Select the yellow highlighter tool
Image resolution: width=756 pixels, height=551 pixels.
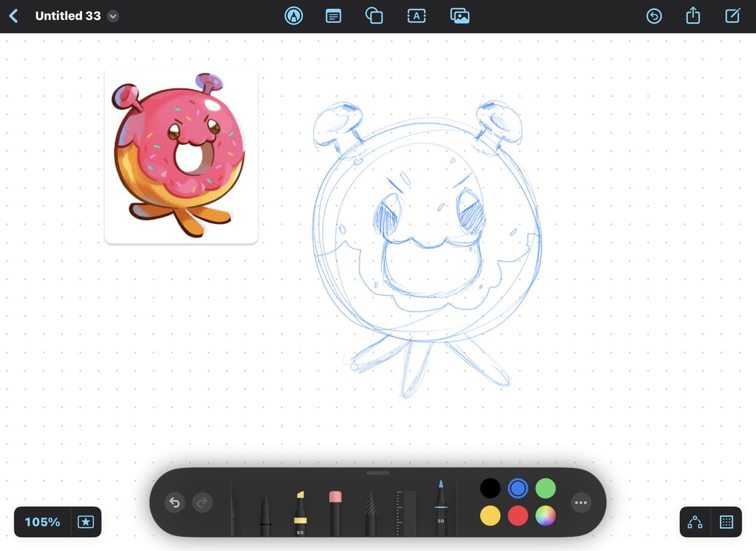tap(301, 513)
